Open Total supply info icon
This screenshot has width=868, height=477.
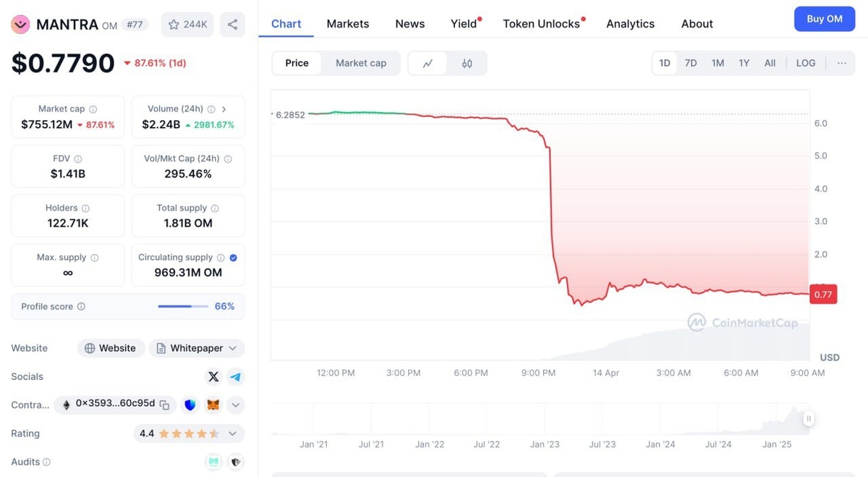(x=215, y=208)
